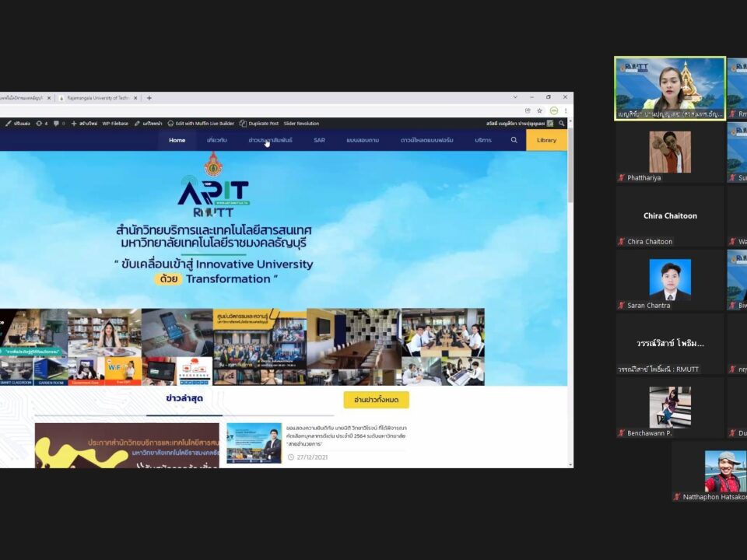Click the library woman collage image
This screenshot has height=560, width=747.
(105, 332)
